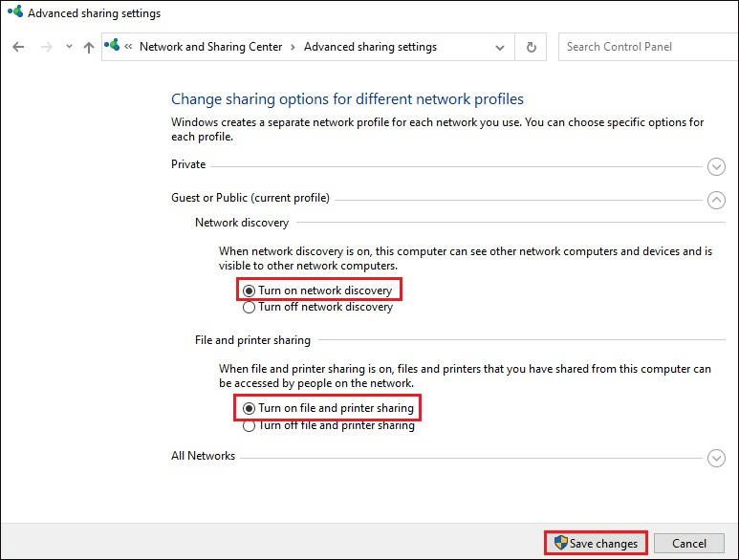
Task: Open the recent locations dropdown arrow
Action: [69, 47]
